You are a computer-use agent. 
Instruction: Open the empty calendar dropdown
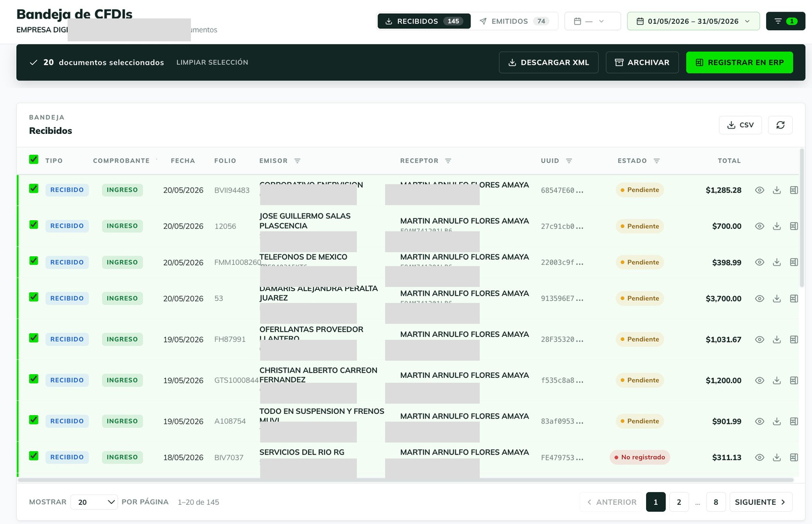[x=592, y=21]
